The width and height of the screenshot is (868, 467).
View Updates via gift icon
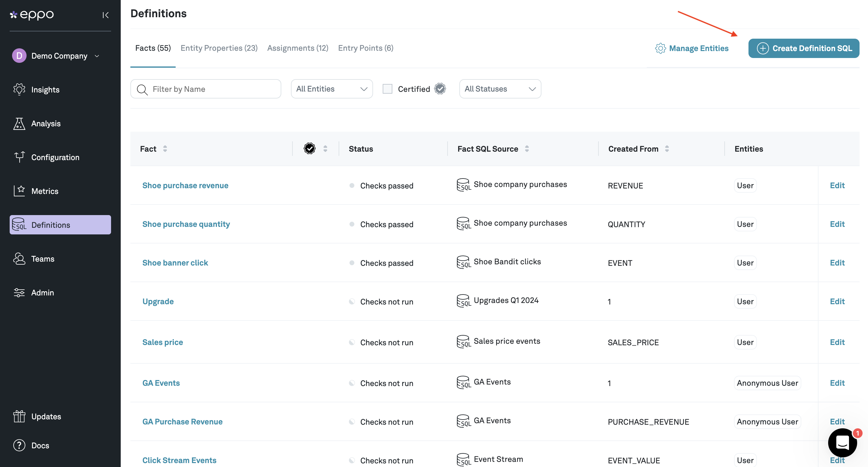[x=19, y=416]
